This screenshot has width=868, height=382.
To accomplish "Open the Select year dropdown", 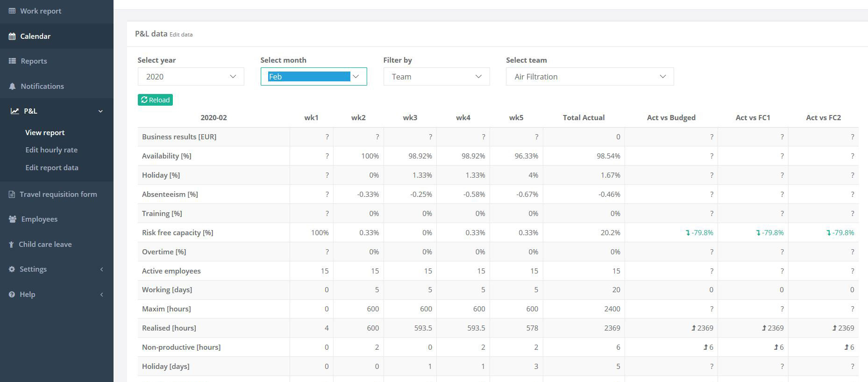I will coord(191,77).
